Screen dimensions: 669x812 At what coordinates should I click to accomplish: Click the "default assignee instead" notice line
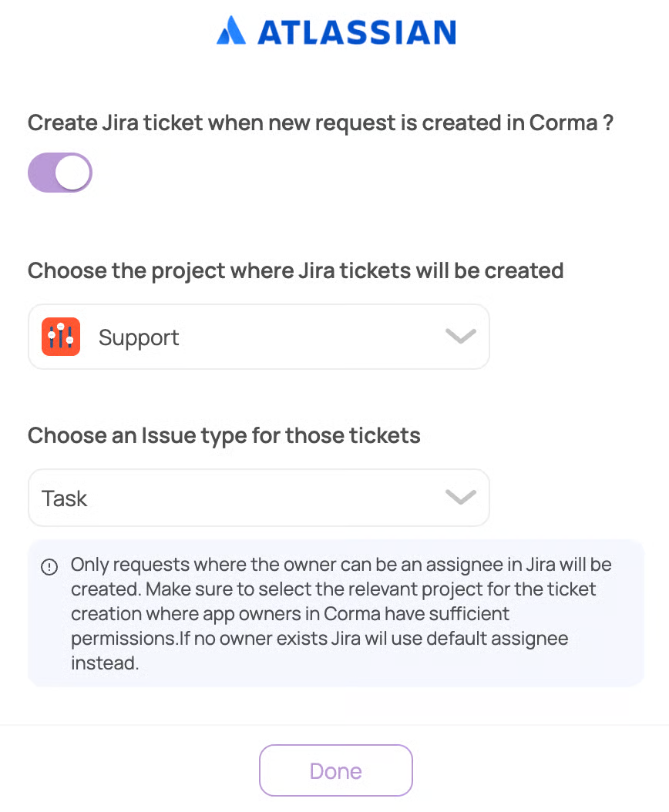104,663
